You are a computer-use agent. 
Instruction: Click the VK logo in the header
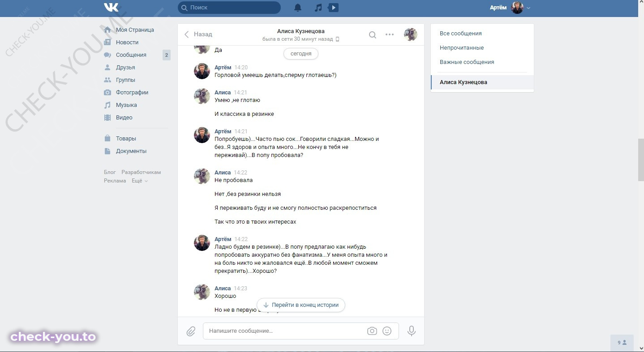[111, 7]
